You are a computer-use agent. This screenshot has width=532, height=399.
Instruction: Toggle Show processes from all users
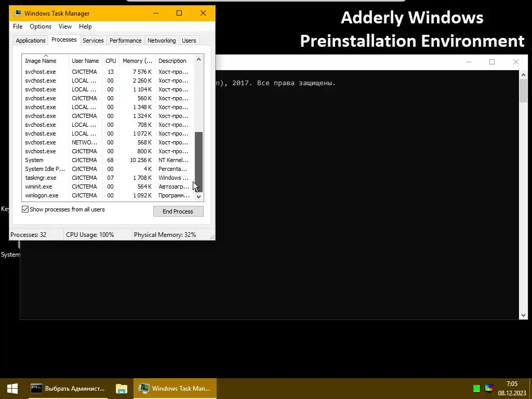pos(25,209)
